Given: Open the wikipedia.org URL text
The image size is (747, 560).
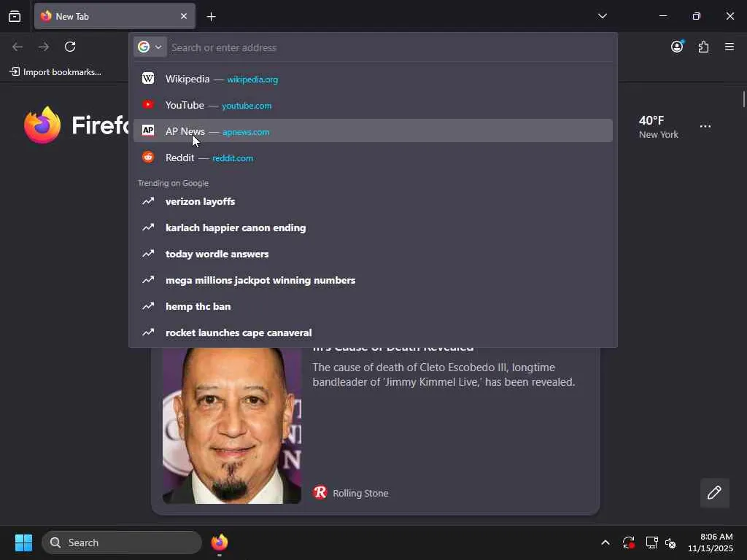Looking at the screenshot, I should click(x=252, y=79).
